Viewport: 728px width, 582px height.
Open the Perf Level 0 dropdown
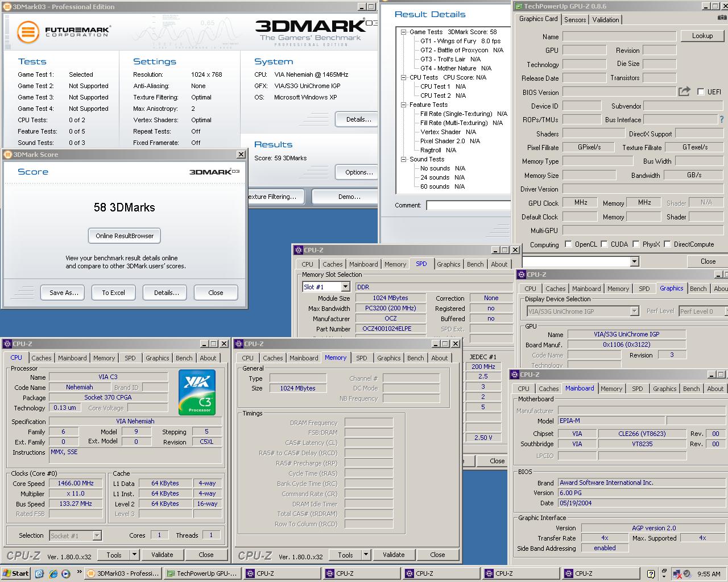[726, 311]
